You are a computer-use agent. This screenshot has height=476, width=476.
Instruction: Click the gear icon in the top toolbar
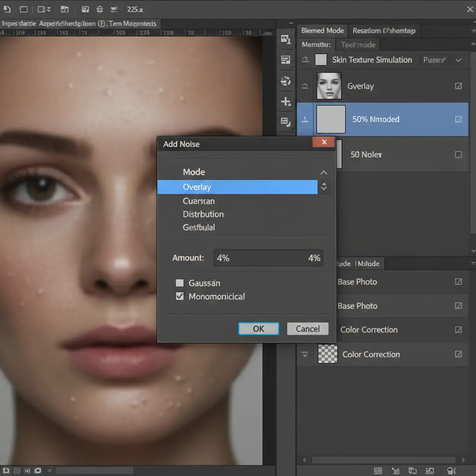pos(99,9)
